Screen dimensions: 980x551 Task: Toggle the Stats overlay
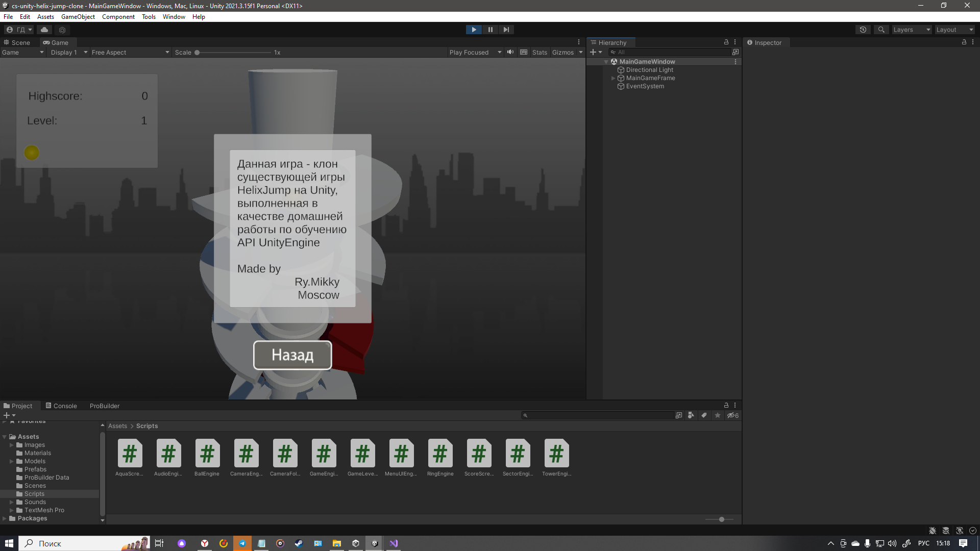(539, 52)
